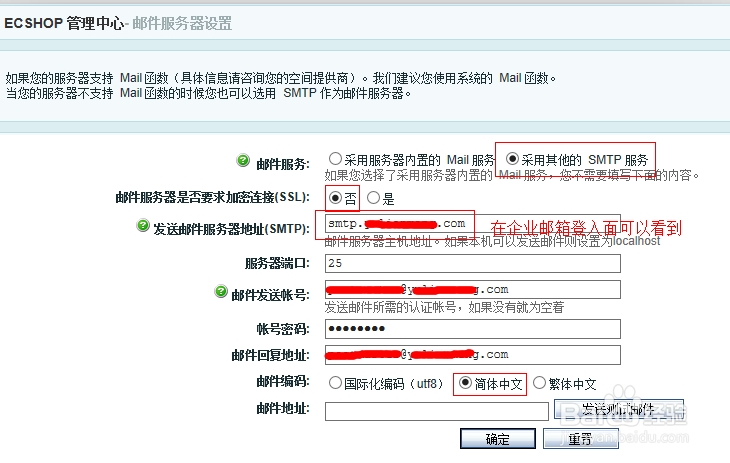Click help icon beside 邮件服务 label
The height and width of the screenshot is (463, 730).
point(243,160)
